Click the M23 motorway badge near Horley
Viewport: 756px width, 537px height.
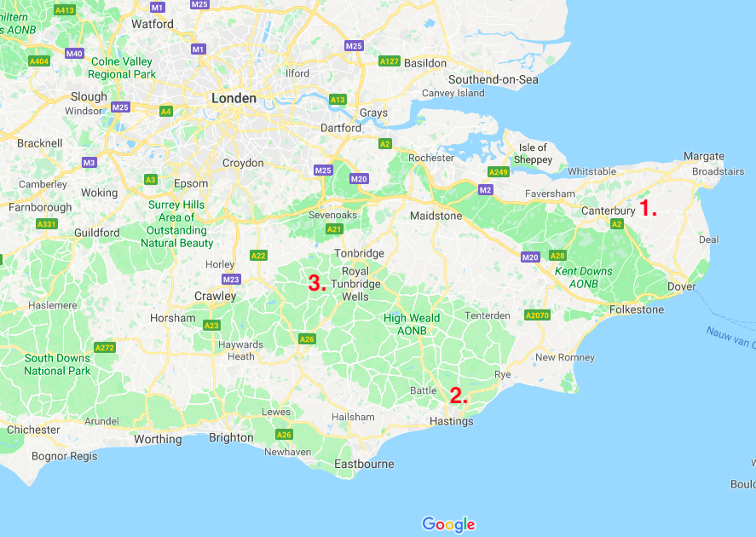click(x=231, y=279)
